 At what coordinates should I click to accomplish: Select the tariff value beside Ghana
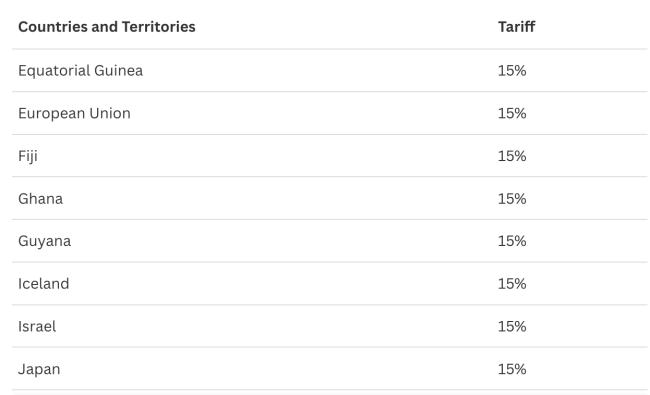pos(512,199)
